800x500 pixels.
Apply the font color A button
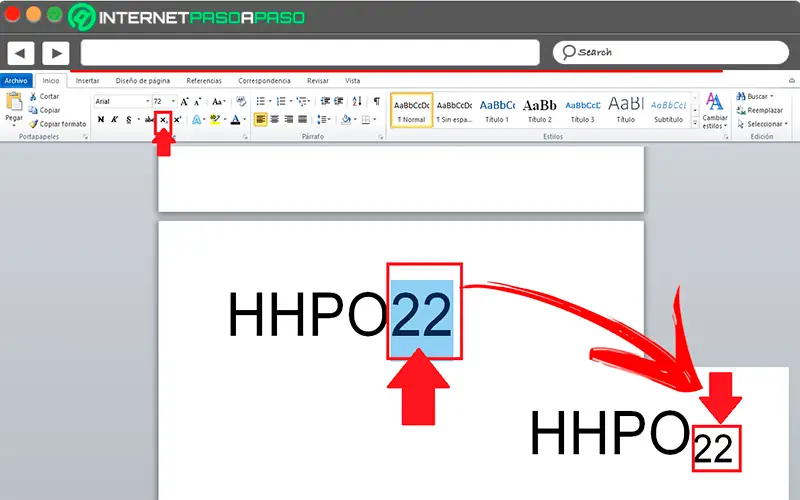235,119
